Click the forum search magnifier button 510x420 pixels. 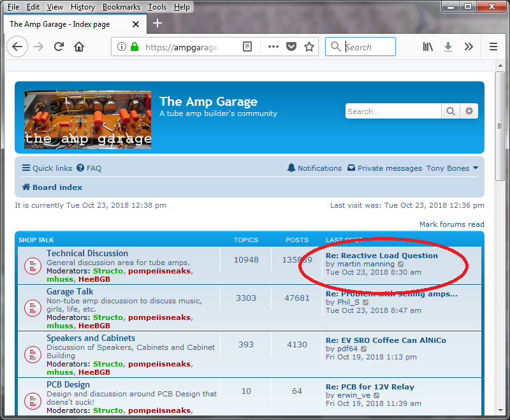tap(451, 111)
